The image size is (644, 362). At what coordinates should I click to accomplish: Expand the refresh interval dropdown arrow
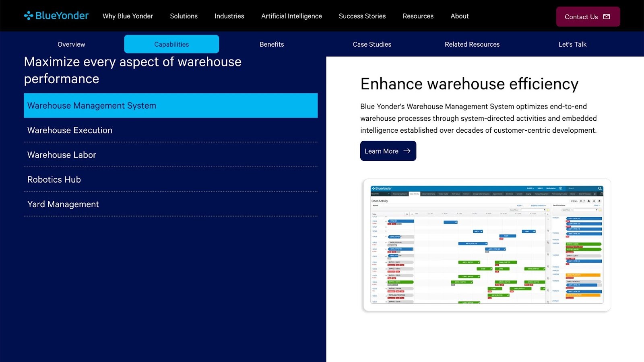pos(584,201)
